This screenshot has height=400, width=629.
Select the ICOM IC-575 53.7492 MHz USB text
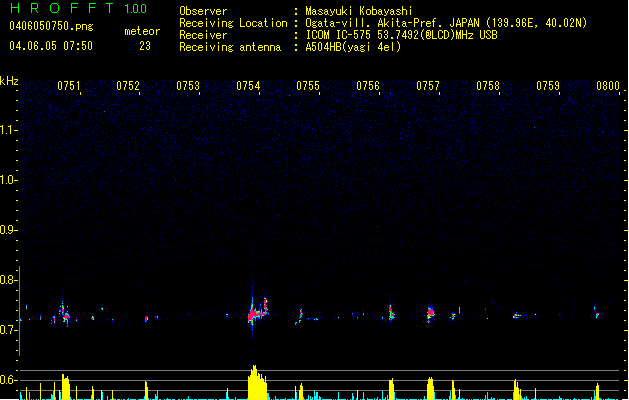click(402, 35)
